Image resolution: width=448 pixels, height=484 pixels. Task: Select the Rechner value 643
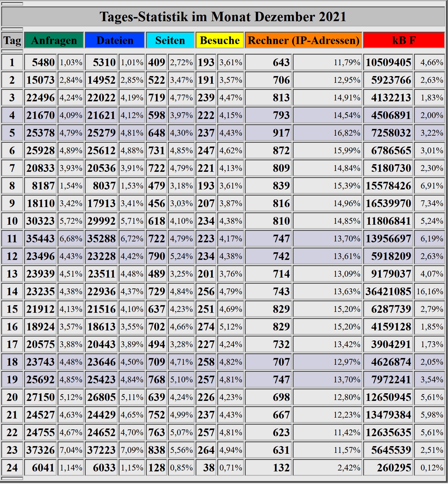click(x=281, y=62)
